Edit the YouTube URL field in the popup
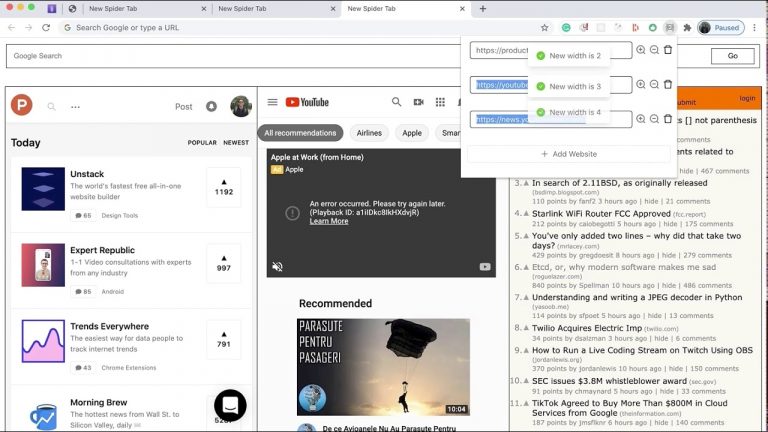 click(x=551, y=85)
